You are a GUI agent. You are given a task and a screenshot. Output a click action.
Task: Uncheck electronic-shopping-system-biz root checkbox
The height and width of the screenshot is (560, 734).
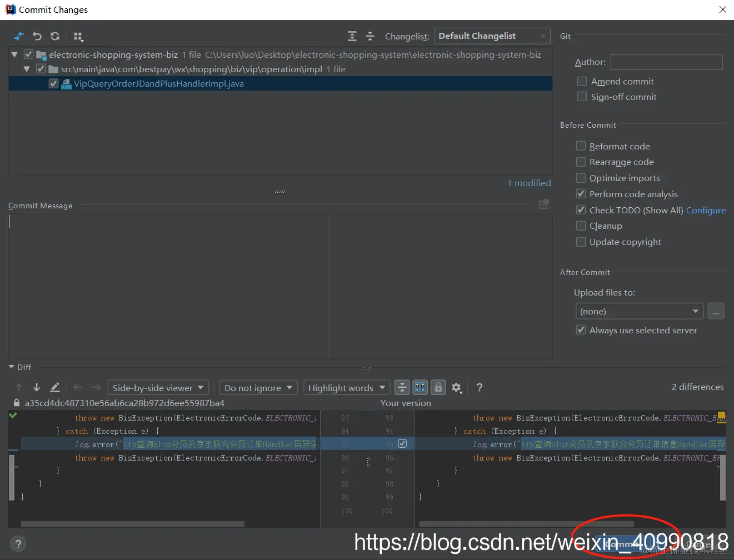(x=28, y=54)
